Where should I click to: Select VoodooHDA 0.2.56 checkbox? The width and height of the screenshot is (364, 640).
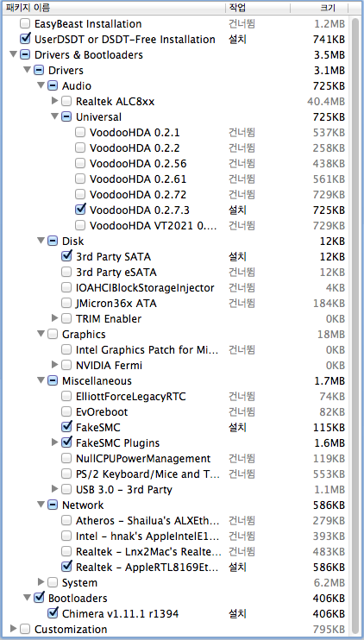tap(80, 163)
